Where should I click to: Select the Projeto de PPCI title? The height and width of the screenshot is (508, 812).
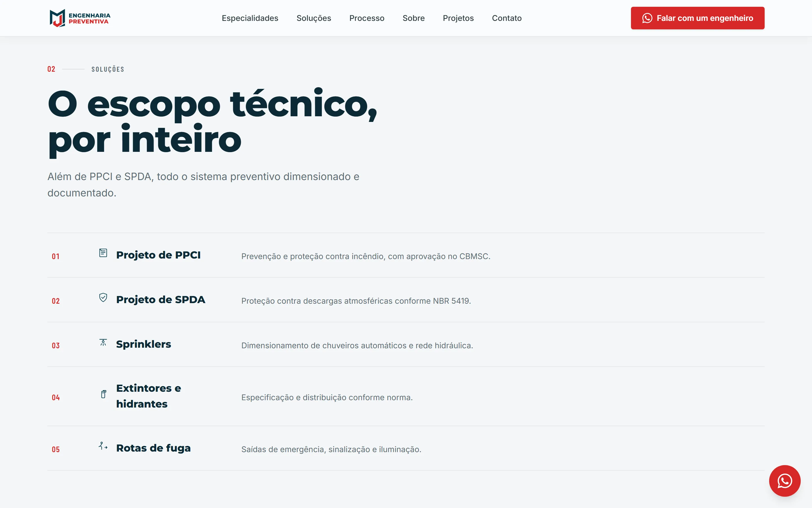tap(158, 255)
